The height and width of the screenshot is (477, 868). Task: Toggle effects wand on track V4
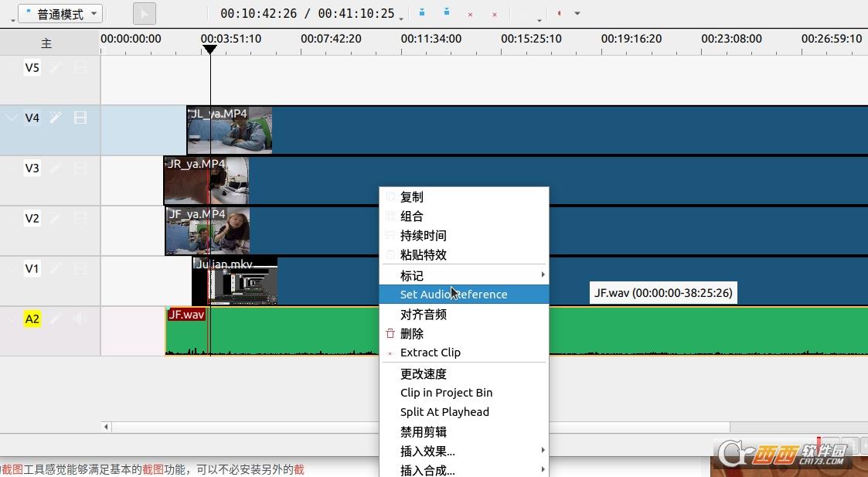(56, 118)
